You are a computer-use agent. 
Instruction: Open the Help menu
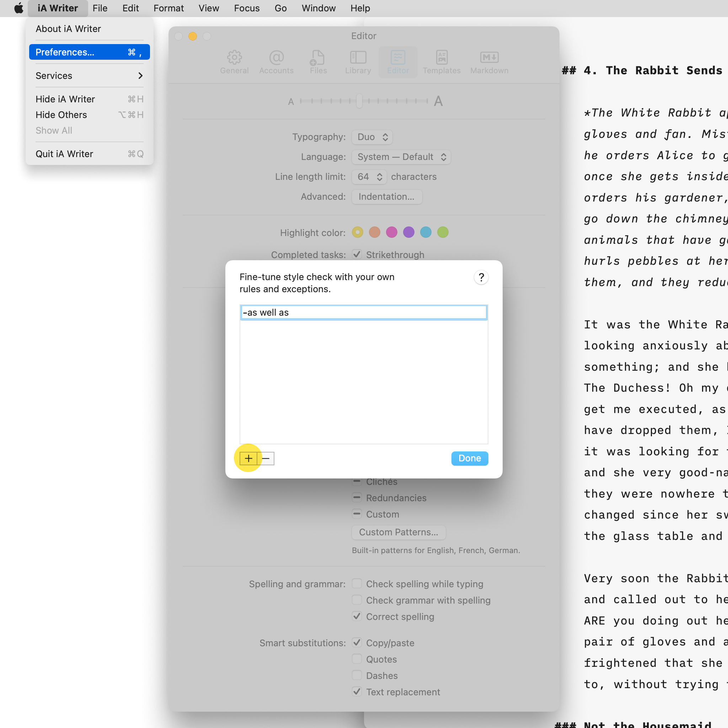(x=360, y=8)
